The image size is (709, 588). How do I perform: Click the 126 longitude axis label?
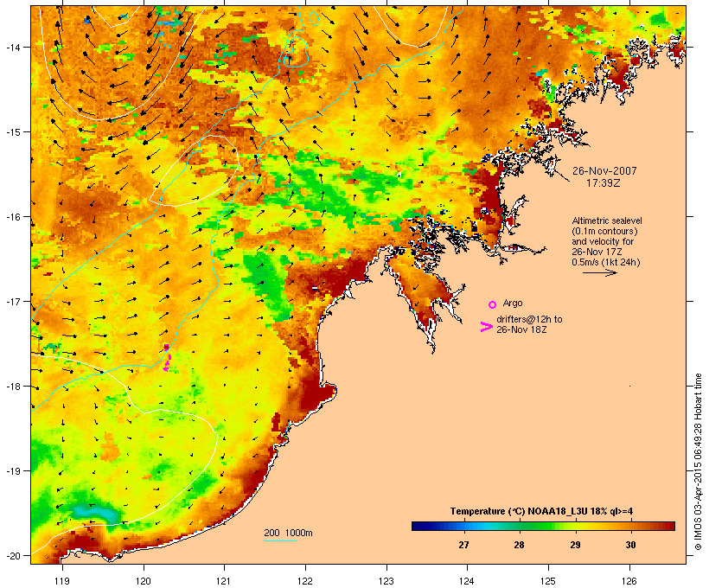point(629,581)
